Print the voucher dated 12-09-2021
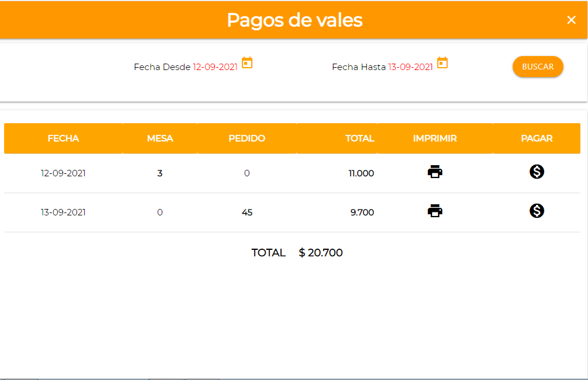588x380 pixels. 435,172
